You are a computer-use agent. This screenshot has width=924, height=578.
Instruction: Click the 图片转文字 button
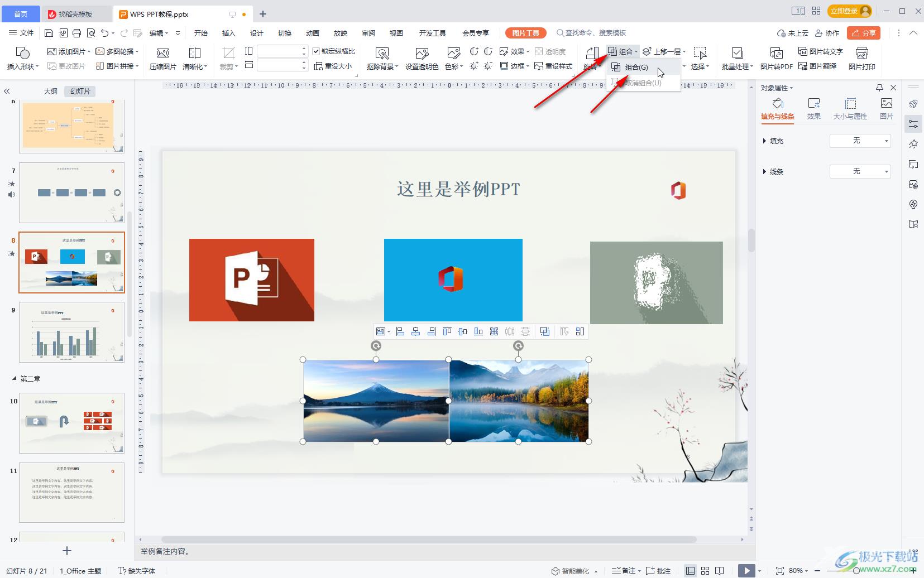pos(821,51)
